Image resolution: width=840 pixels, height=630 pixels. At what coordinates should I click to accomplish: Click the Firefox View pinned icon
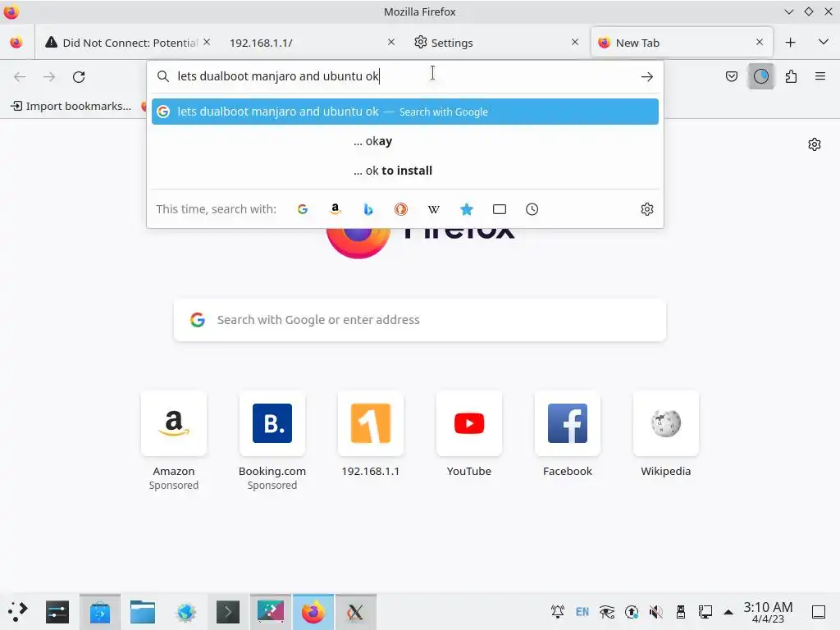click(16, 43)
